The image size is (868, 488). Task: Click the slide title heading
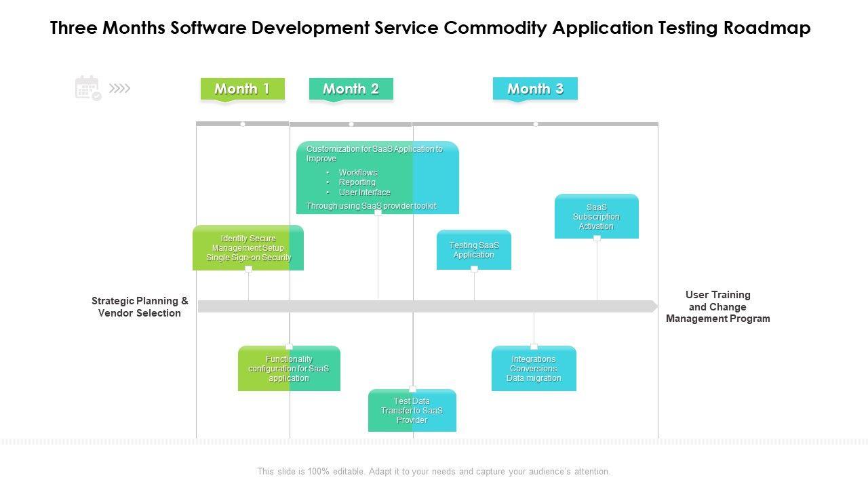pyautogui.click(x=430, y=28)
